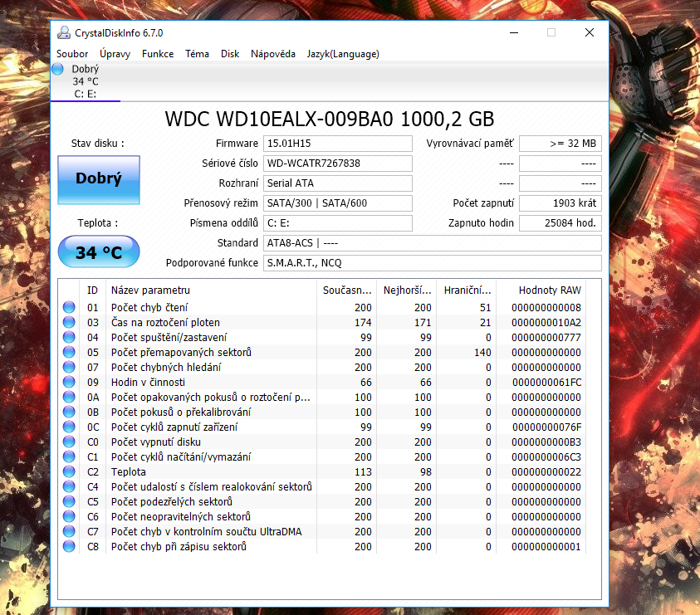The image size is (700, 615).
Task: Click the 34 °C temperature button
Action: tap(99, 251)
